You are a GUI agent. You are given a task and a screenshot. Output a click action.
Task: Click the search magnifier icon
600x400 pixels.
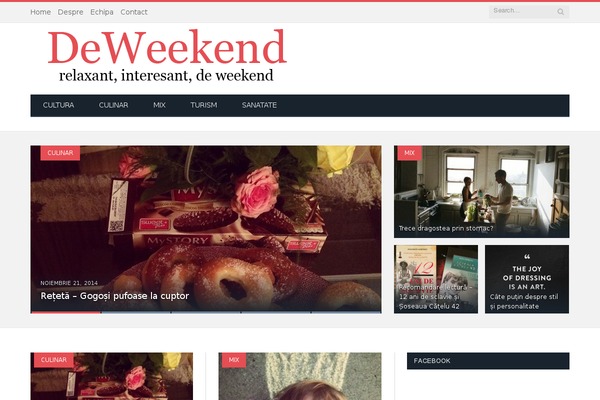pos(560,12)
